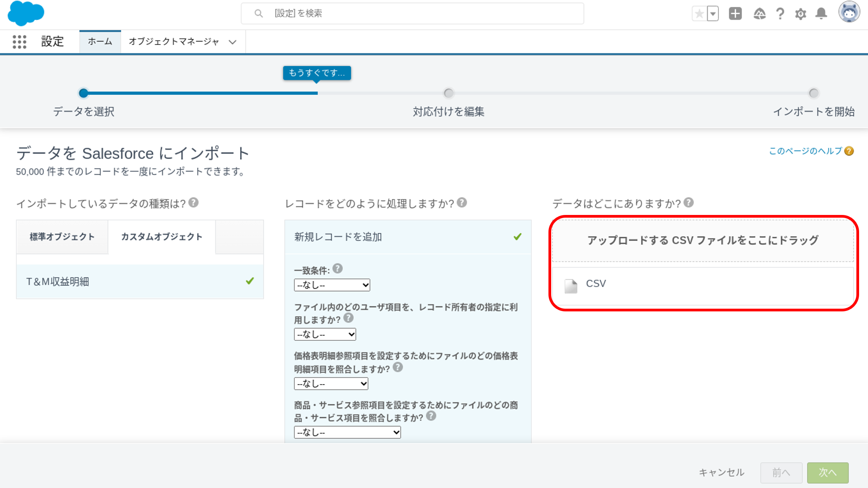The image size is (868, 488).
Task: Click the help icon beside 一致条件
Action: pos(338,268)
